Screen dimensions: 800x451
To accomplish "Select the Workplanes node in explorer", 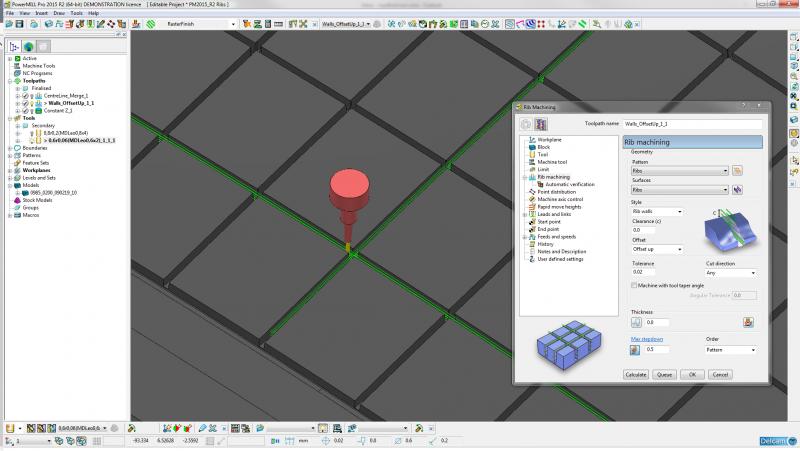I will (x=36, y=170).
